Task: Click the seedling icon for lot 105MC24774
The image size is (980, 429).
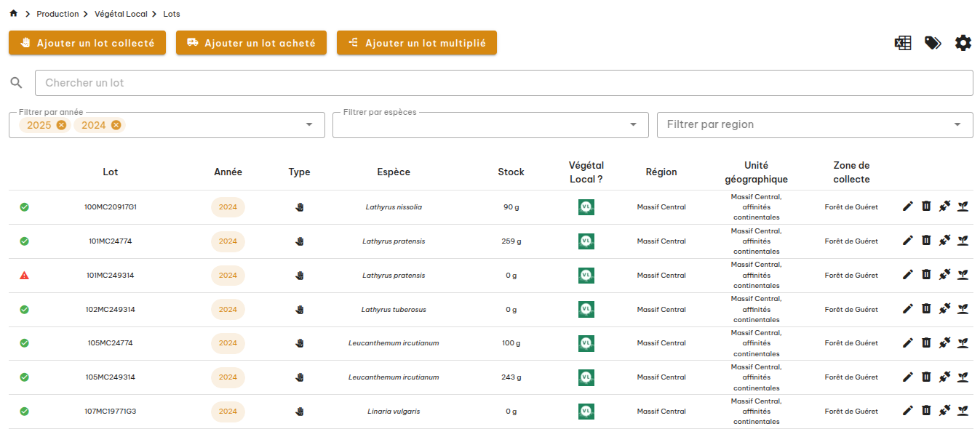Action: coord(963,342)
